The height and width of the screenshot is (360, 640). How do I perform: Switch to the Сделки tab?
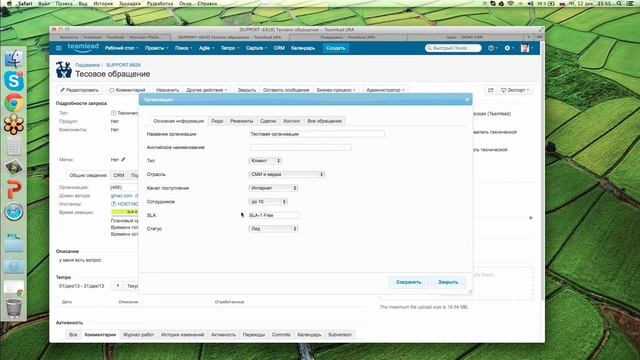tap(268, 121)
